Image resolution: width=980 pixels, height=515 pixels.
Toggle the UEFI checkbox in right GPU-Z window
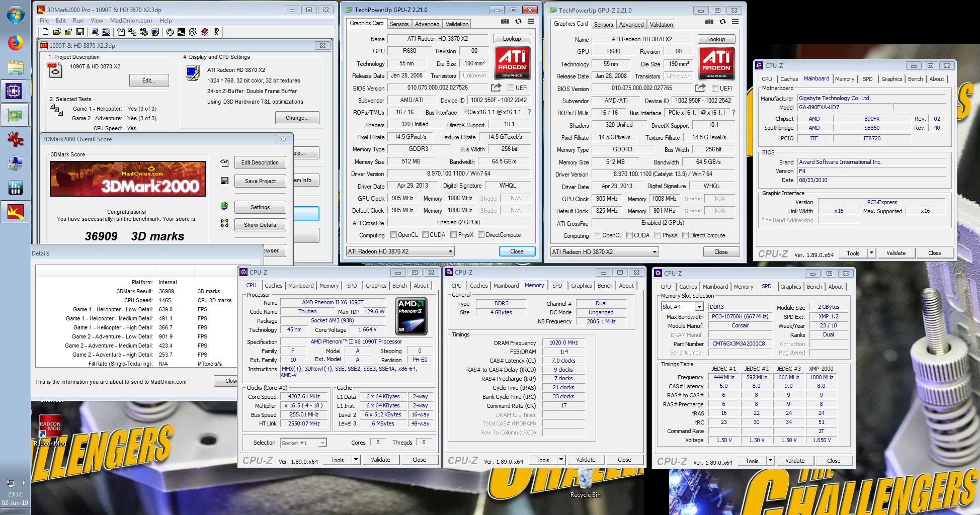[715, 88]
